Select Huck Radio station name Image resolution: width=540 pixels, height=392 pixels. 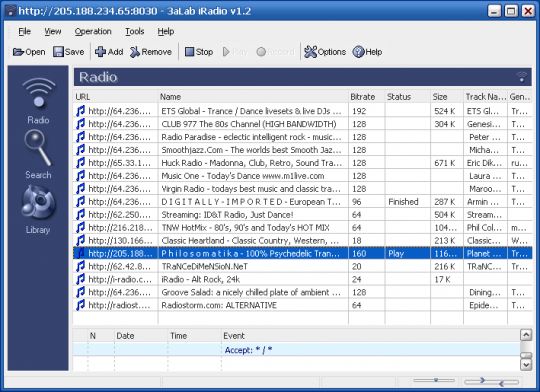pyautogui.click(x=251, y=163)
